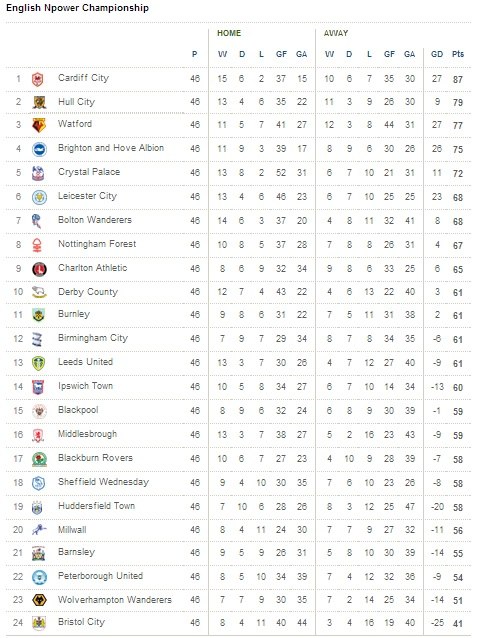
Task: Open the Bolton Wanderers team link
Action: point(95,220)
